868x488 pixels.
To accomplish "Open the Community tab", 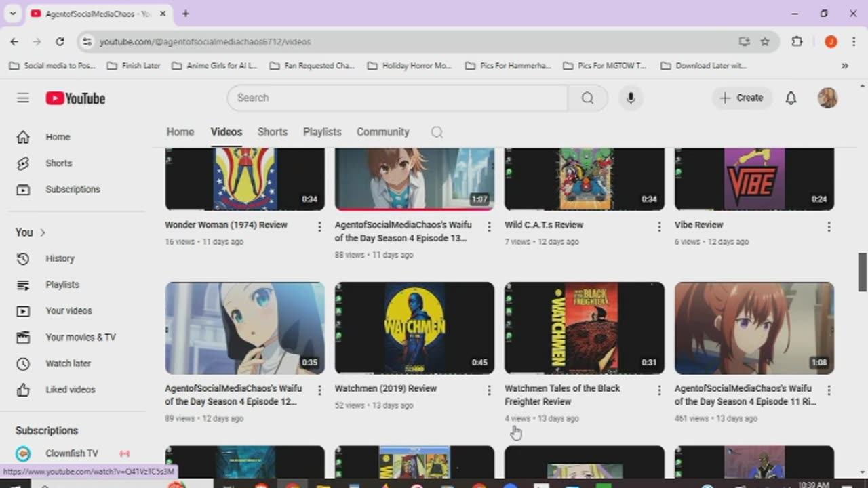I will click(383, 132).
